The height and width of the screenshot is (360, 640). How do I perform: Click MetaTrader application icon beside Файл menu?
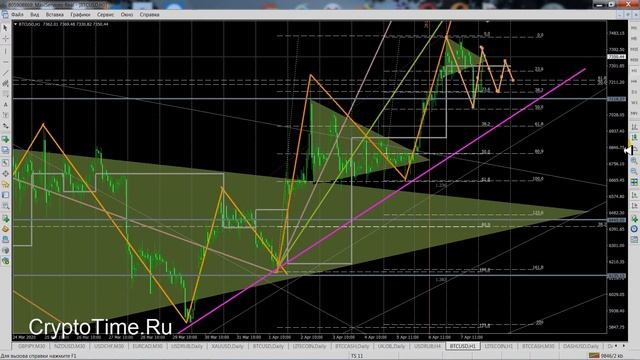4,14
